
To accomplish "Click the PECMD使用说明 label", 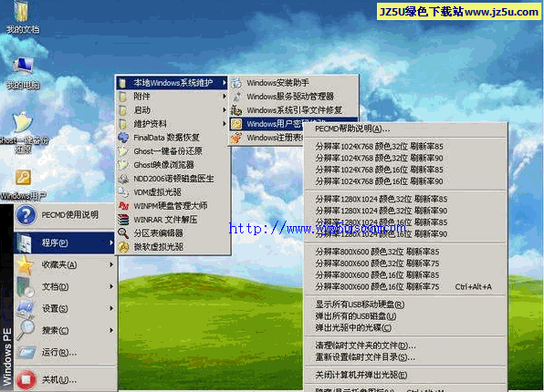I will click(69, 215).
